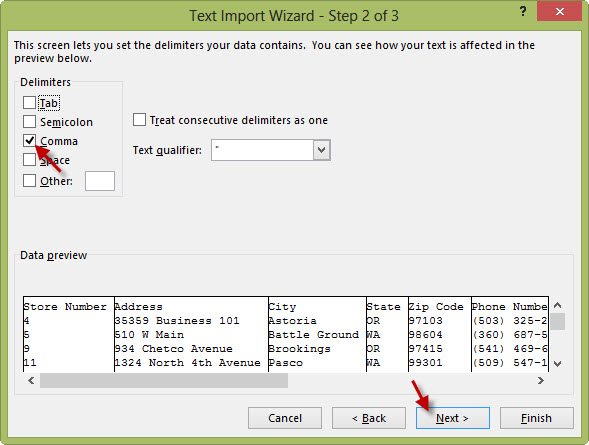The width and height of the screenshot is (589, 445).
Task: Close the Text Import Wizard dialog
Action: pos(559,11)
